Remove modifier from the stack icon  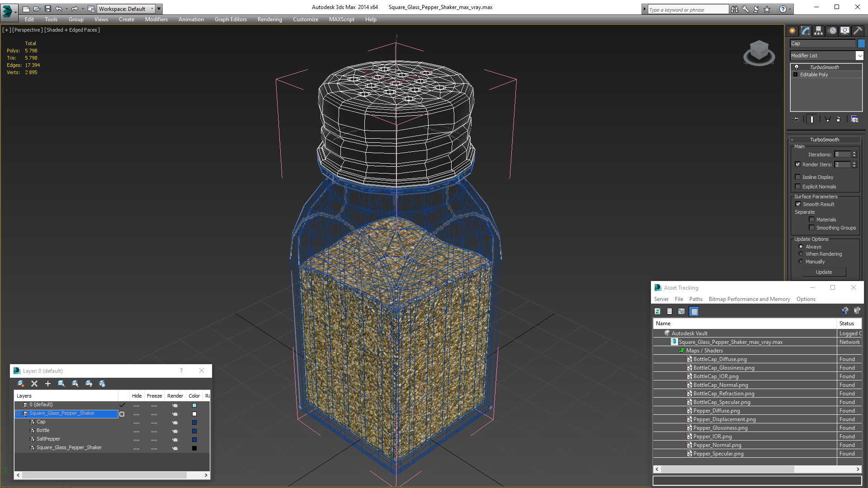(839, 119)
